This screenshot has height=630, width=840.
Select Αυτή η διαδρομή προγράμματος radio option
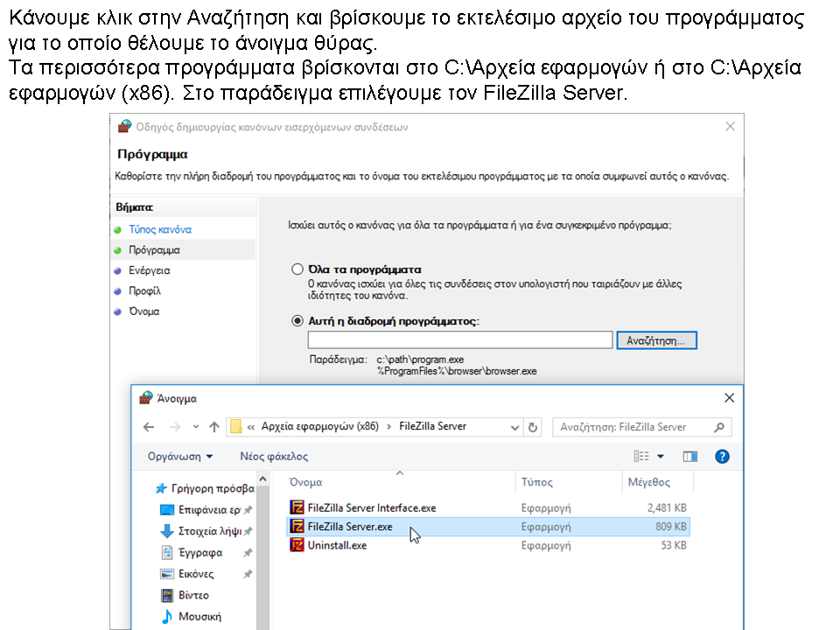click(x=297, y=321)
